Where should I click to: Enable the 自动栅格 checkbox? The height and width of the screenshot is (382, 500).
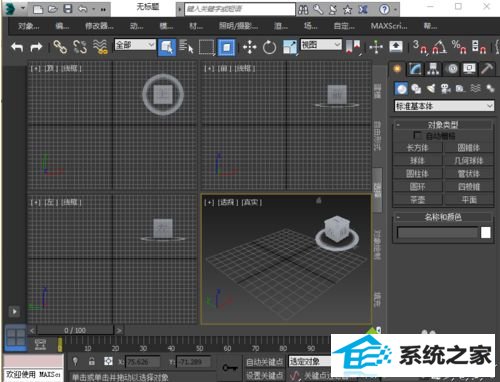[416, 135]
